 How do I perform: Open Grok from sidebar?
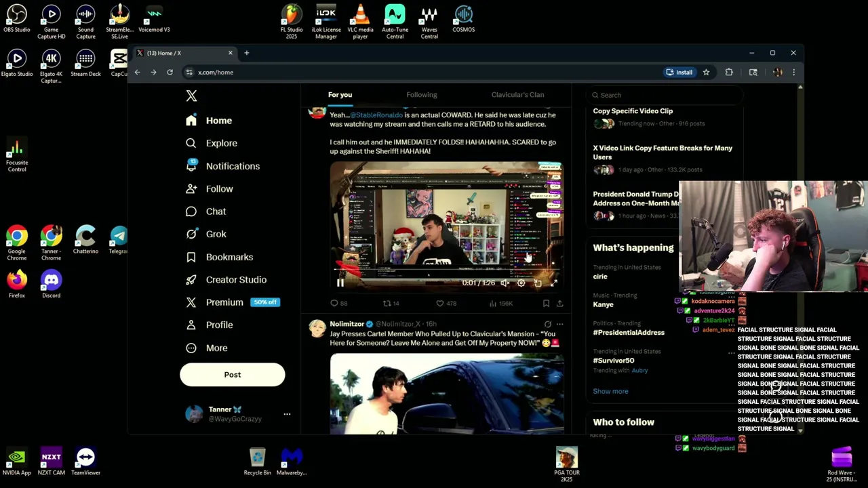[x=207, y=234]
